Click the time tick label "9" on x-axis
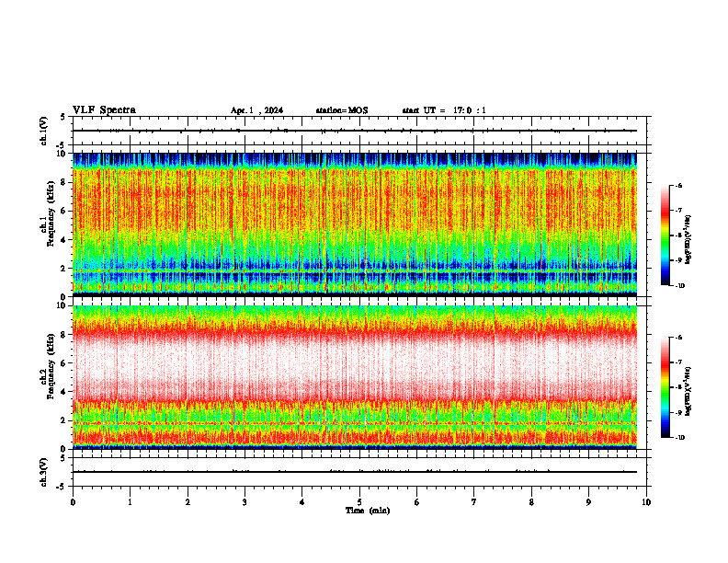Viewport: 728px width, 563px height. [588, 502]
